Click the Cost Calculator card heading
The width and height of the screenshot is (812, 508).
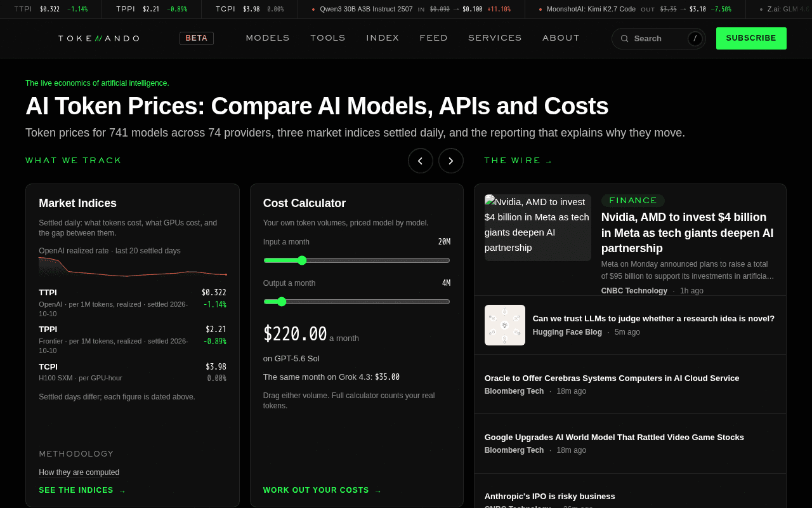(304, 203)
